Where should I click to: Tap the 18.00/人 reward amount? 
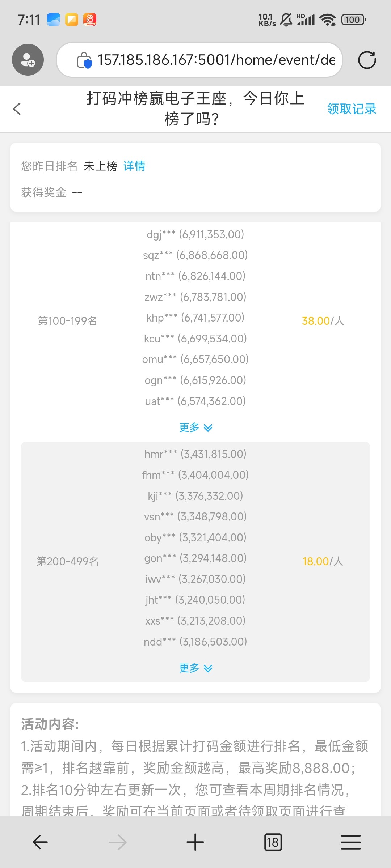pos(323,561)
